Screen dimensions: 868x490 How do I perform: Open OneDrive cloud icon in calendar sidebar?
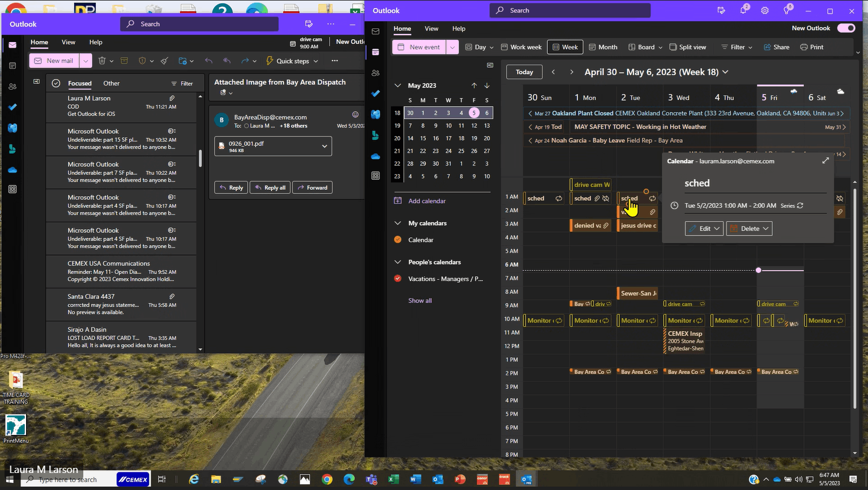(376, 156)
